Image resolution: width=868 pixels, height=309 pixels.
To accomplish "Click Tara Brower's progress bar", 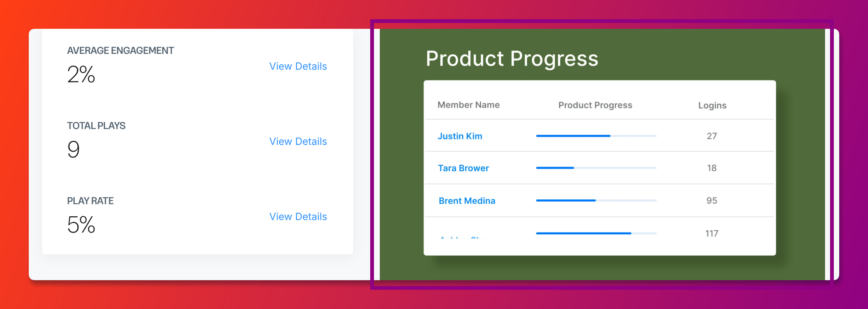I will pos(596,168).
